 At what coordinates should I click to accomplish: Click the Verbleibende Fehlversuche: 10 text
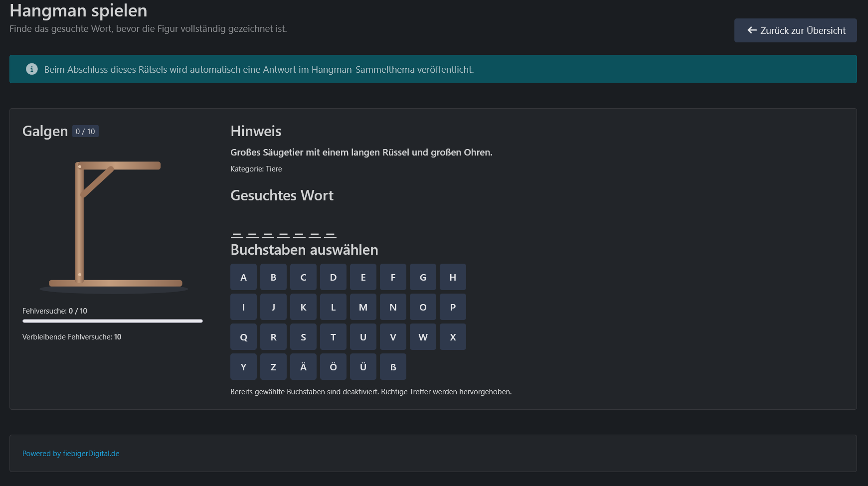[72, 337]
